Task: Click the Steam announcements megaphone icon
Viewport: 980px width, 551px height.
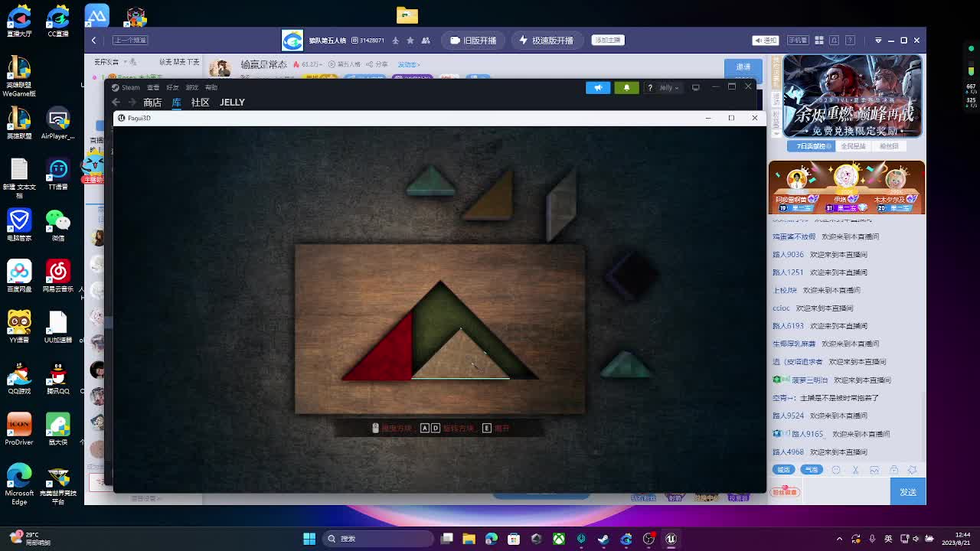Action: pos(598,87)
